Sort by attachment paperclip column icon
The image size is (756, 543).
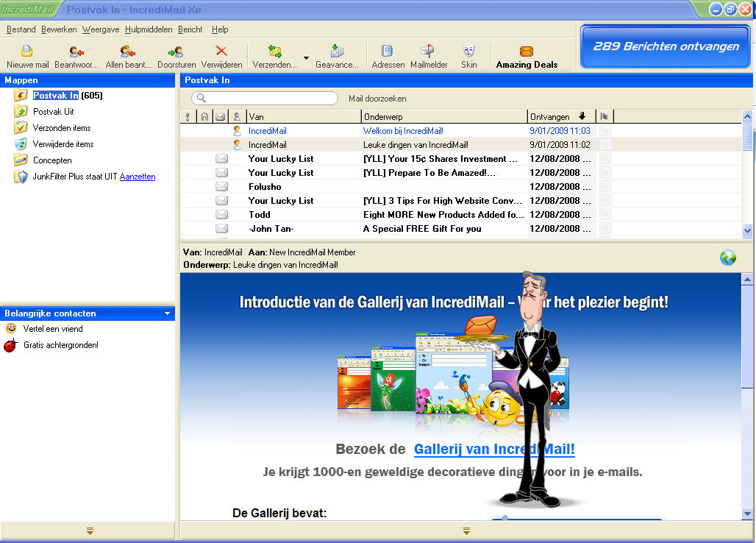(204, 116)
